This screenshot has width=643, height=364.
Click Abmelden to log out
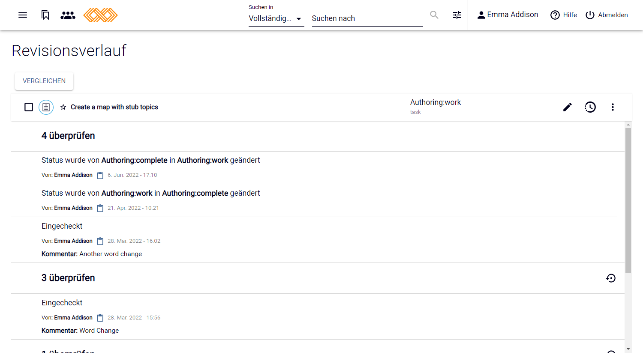[x=607, y=15]
